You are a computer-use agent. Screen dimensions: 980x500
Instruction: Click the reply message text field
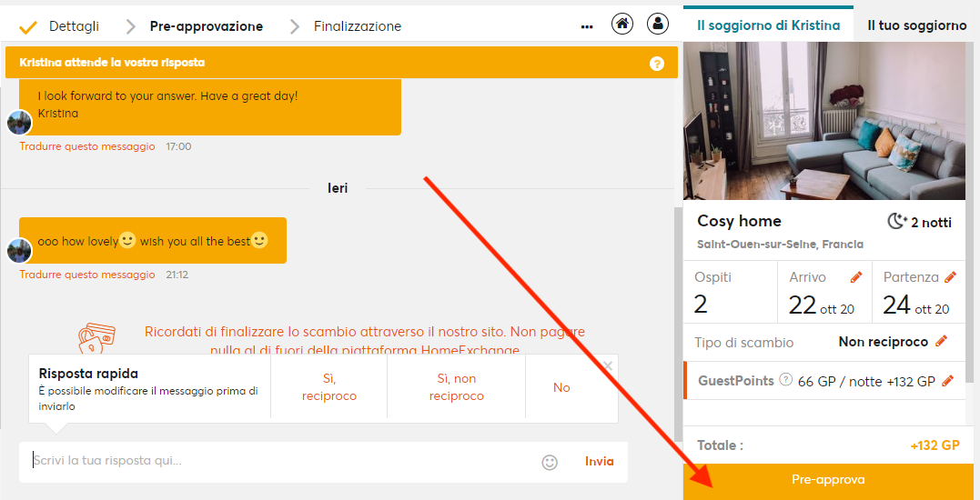pyautogui.click(x=273, y=461)
